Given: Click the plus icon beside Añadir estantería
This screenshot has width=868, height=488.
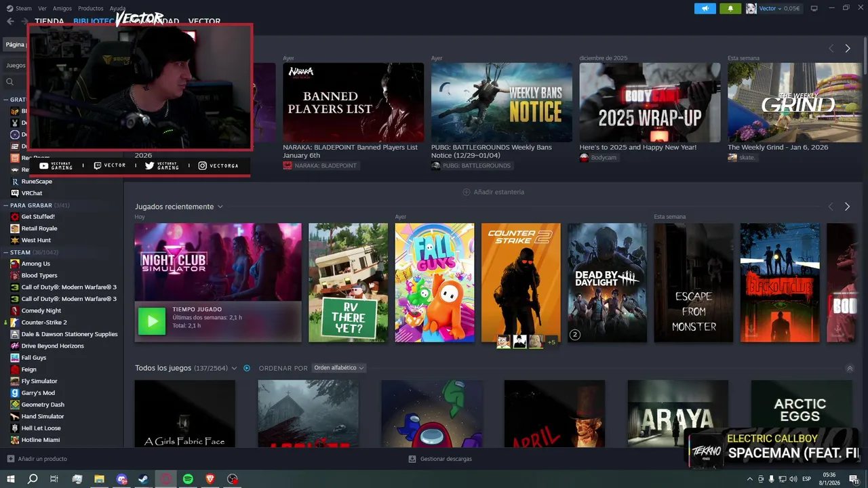Looking at the screenshot, I should [x=466, y=192].
